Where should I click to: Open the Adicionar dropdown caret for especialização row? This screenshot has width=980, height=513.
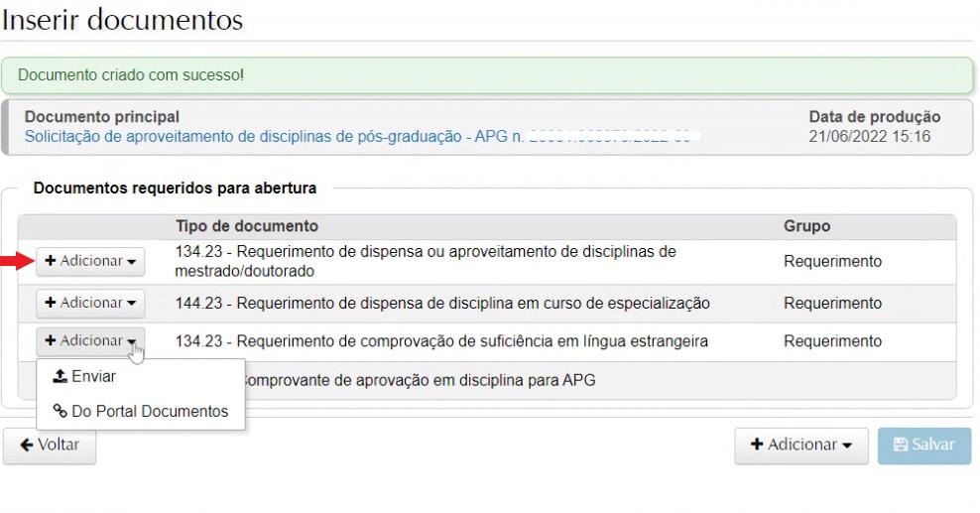pos(132,303)
